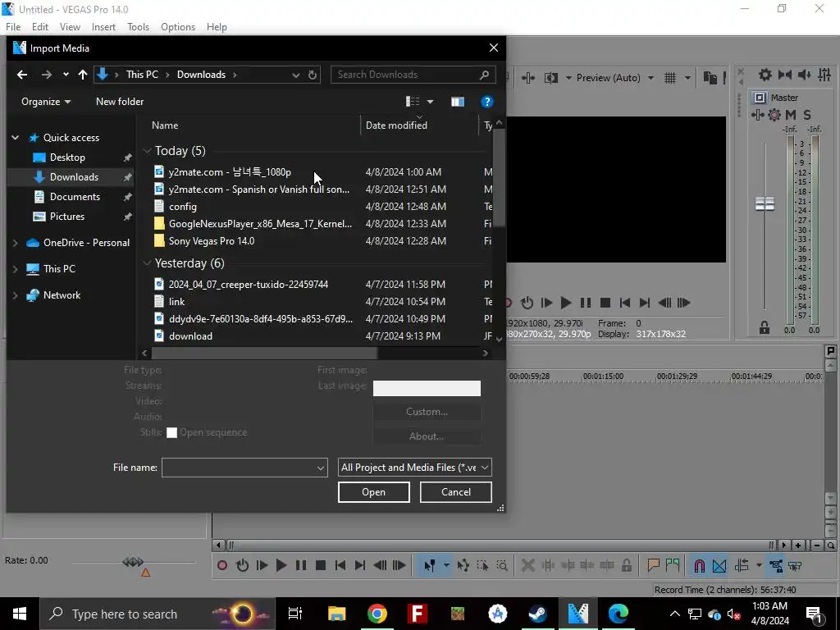Toggle Enable Snapping magnet button
The image size is (840, 630).
coord(699,565)
